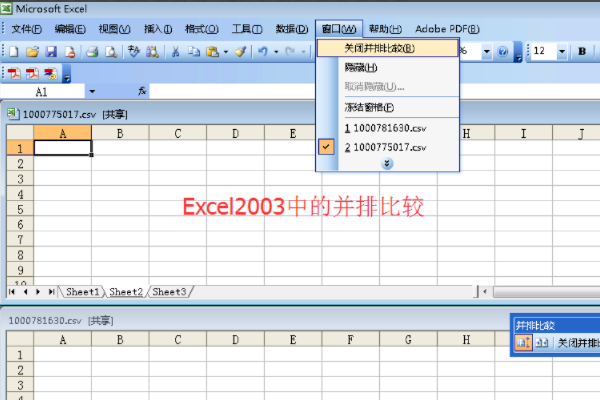The height and width of the screenshot is (400, 600).
Task: Switch to window 1 1000781630.csv
Action: pos(388,128)
